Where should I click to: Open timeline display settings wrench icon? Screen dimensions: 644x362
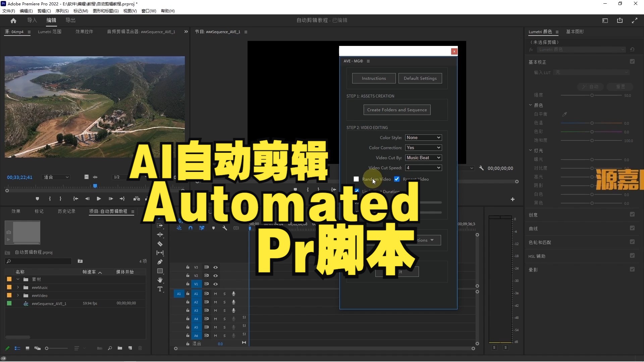coord(225,228)
